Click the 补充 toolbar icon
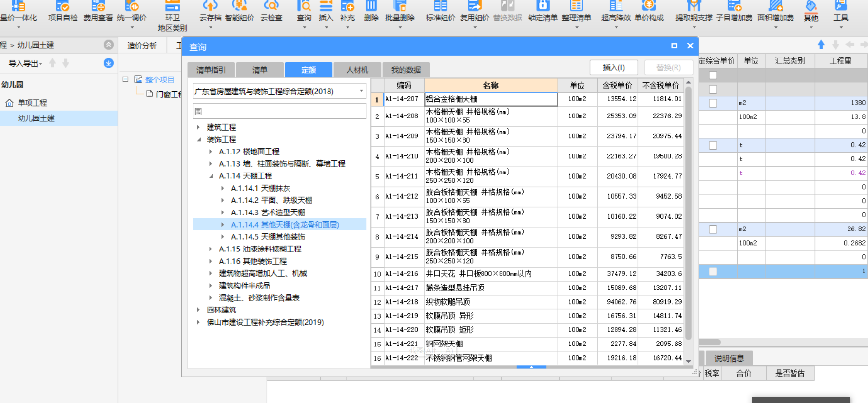Viewport: 868px width, 403px height. coord(347,7)
